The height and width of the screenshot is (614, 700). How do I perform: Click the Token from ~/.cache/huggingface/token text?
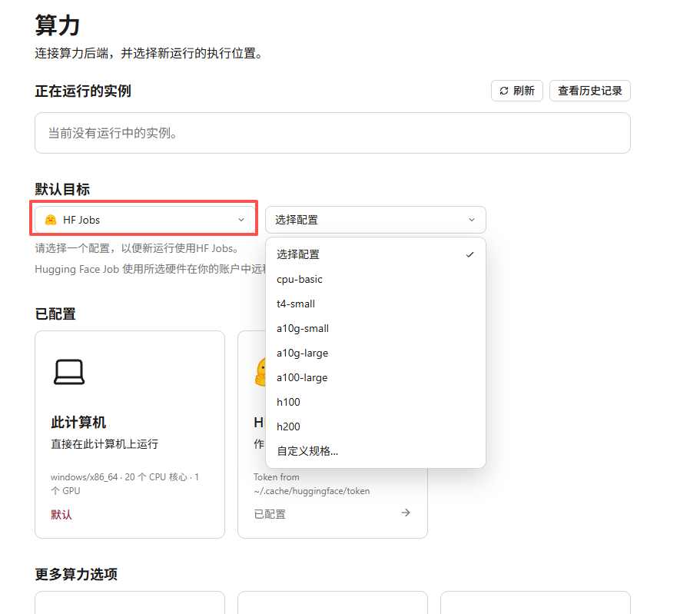coord(312,484)
